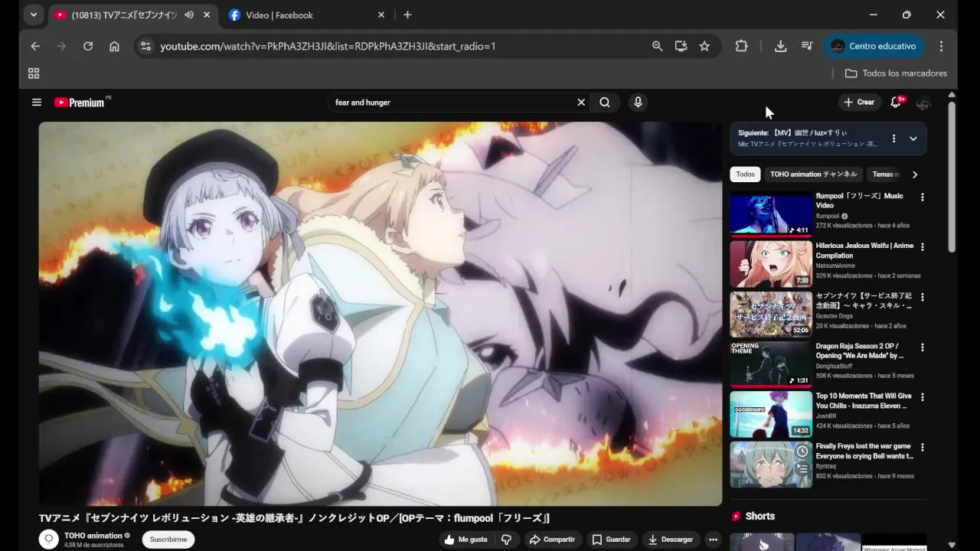
Task: Click the search magnifier button
Action: (605, 102)
